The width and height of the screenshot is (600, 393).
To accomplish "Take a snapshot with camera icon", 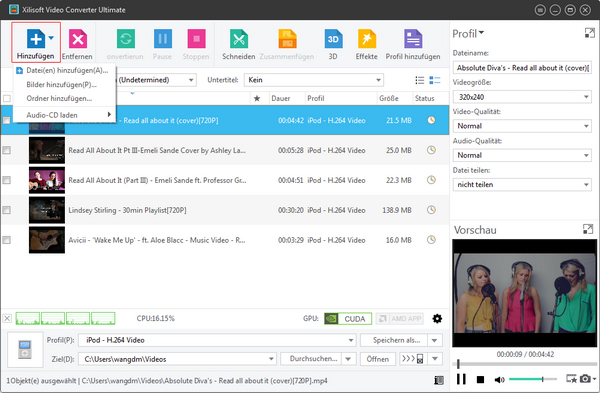I will [585, 379].
